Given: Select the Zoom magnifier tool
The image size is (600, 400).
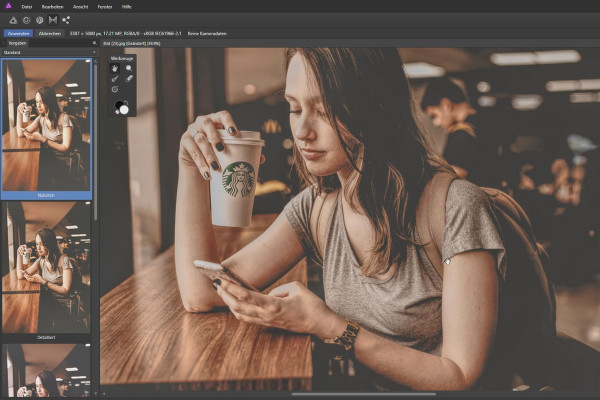Looking at the screenshot, I should coord(129,69).
